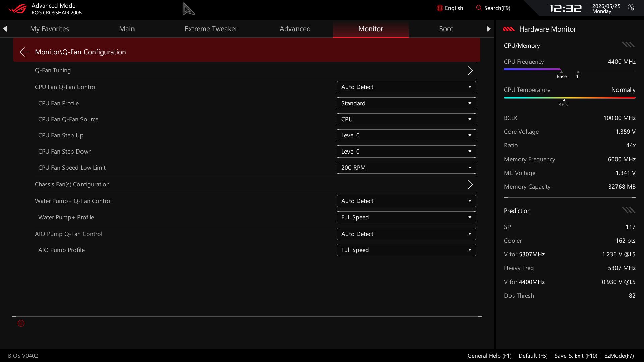Viewport: 644px width, 362px height.
Task: Switch to Extreme Tweaker tab
Action: click(x=211, y=29)
